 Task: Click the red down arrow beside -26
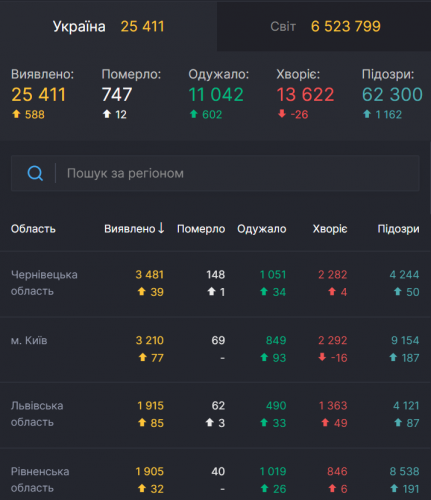[282, 114]
